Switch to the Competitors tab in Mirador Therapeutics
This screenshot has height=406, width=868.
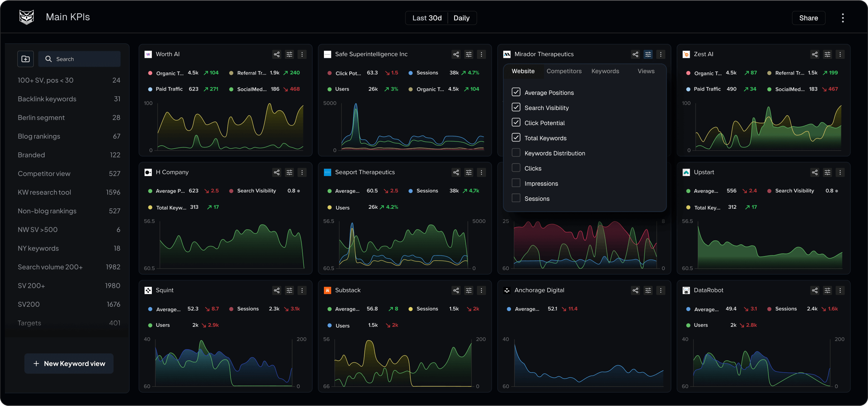pyautogui.click(x=564, y=70)
